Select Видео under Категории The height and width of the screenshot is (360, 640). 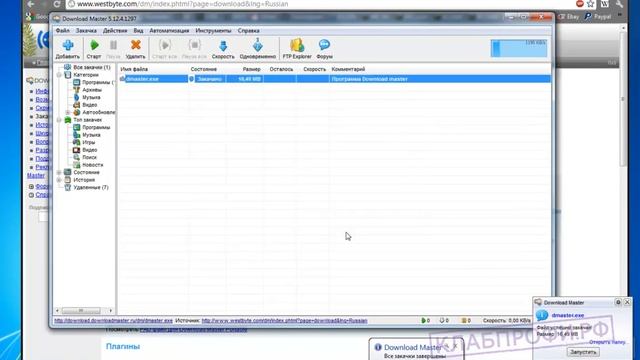click(89, 105)
